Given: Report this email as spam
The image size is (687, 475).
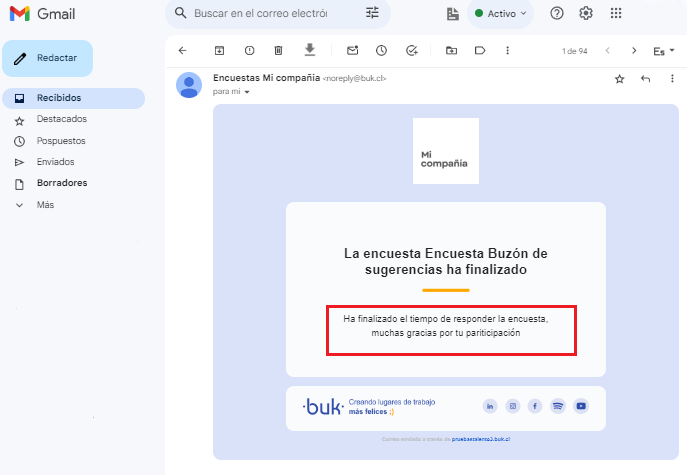Looking at the screenshot, I should (x=249, y=50).
